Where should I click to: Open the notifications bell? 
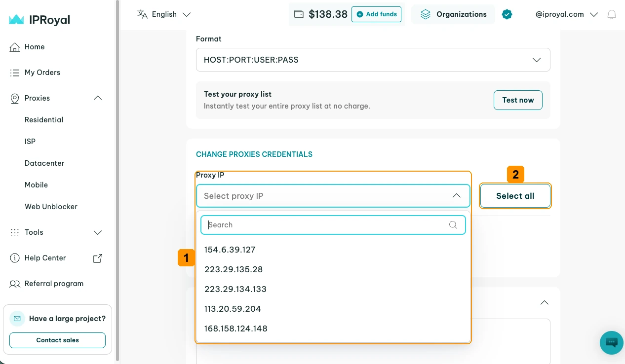(612, 14)
